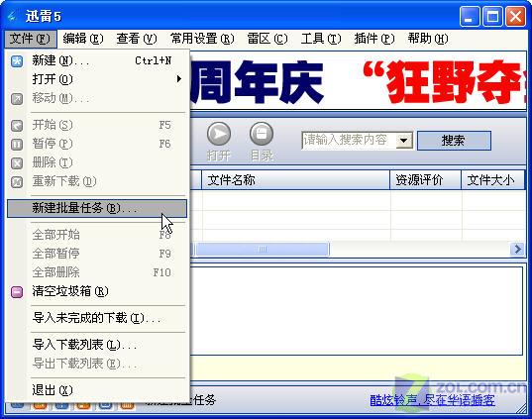
Task: Click the scrollbar right arrow
Action: 517,250
